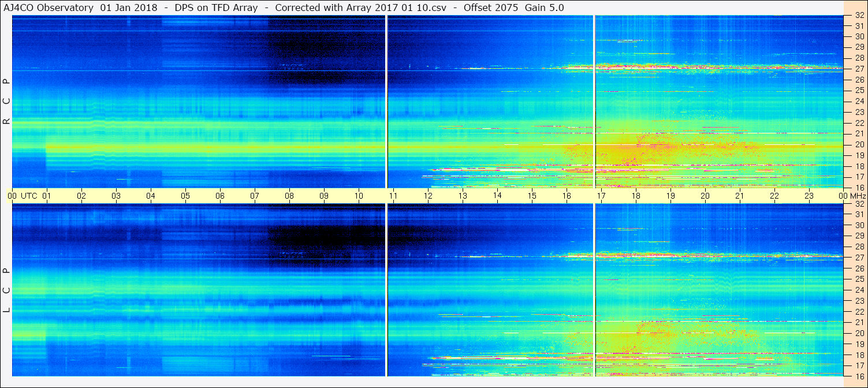Image resolution: width=868 pixels, height=388 pixels.
Task: Click hour label '19' on the UTC time axis
Action: click(x=670, y=196)
